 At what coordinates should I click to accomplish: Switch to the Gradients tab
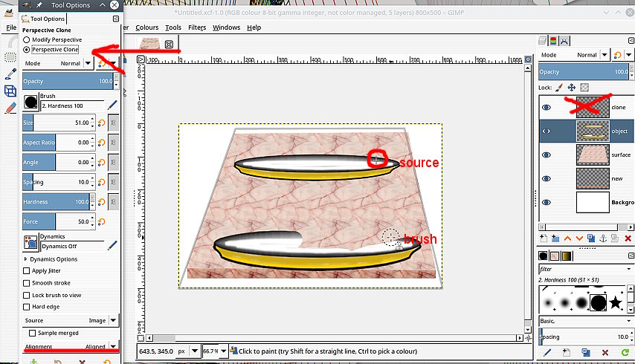[x=567, y=256]
